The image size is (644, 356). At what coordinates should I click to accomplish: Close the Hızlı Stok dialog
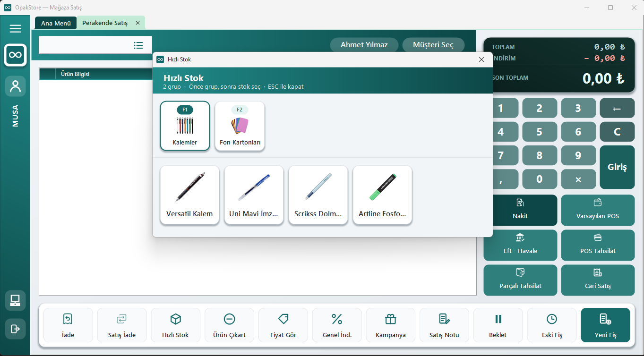click(481, 59)
